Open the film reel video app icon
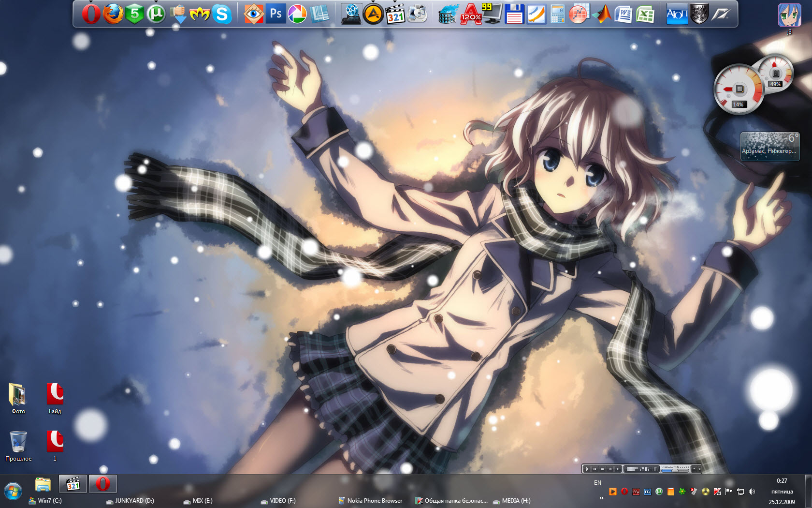The height and width of the screenshot is (508, 812). click(x=351, y=14)
